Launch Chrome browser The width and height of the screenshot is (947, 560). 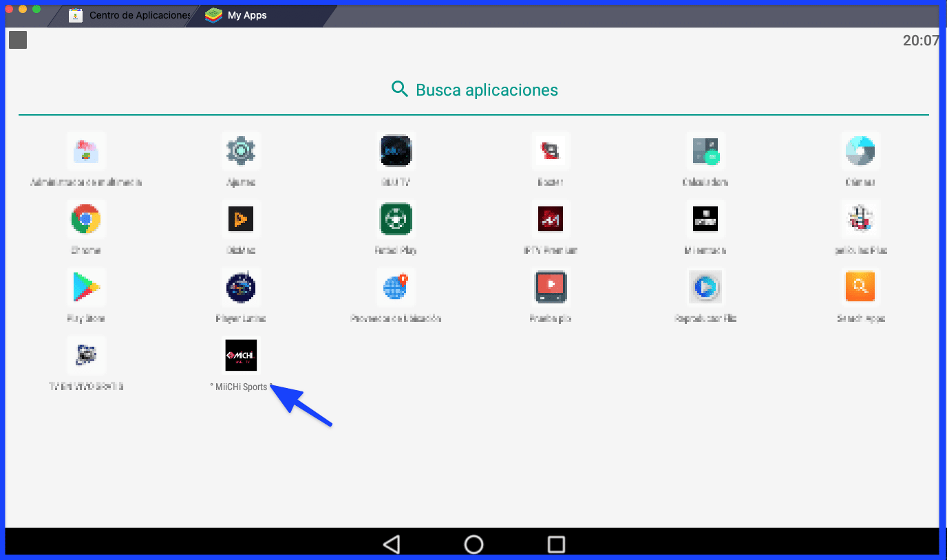(x=86, y=219)
